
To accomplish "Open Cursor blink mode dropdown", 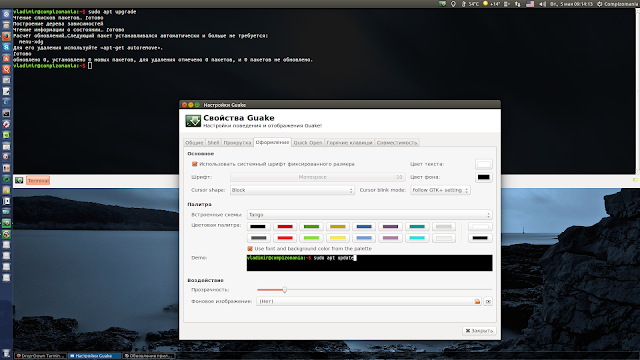I will click(x=440, y=190).
